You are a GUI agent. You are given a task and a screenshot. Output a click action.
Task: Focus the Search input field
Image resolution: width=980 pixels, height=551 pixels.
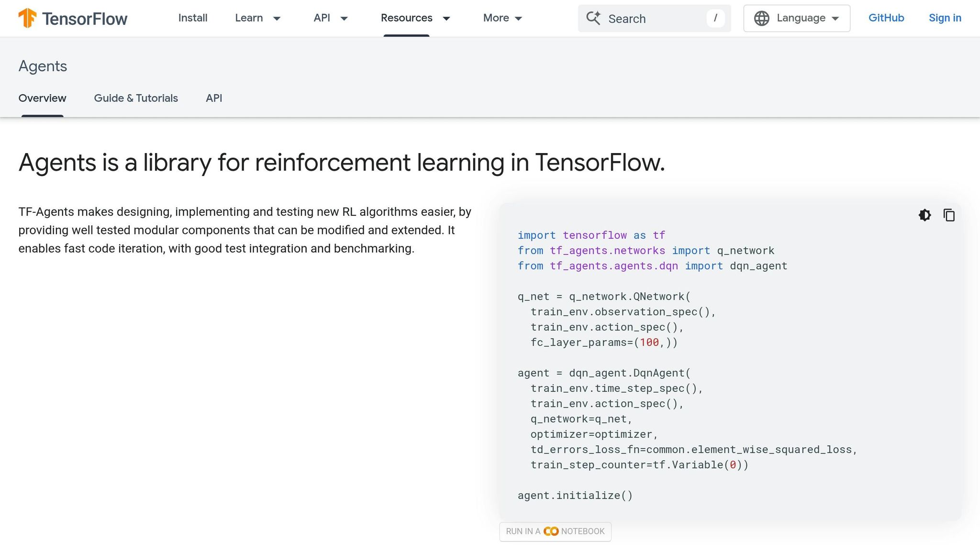(654, 18)
